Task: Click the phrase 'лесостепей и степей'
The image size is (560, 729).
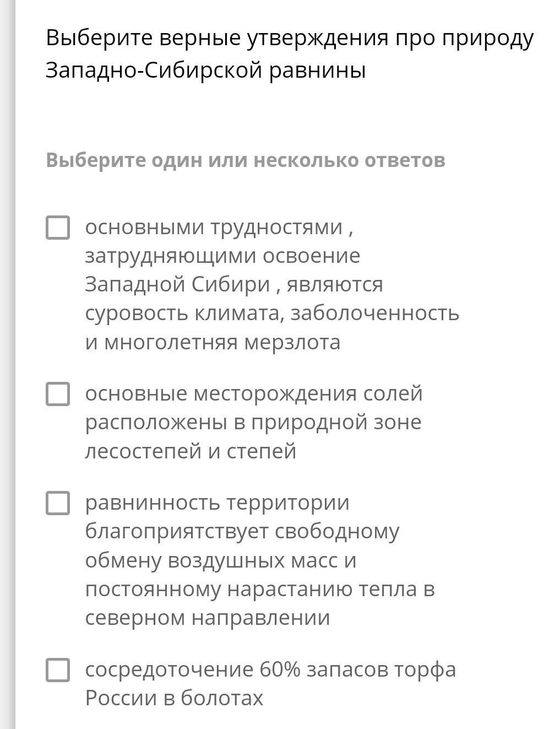Action: pyautogui.click(x=191, y=451)
